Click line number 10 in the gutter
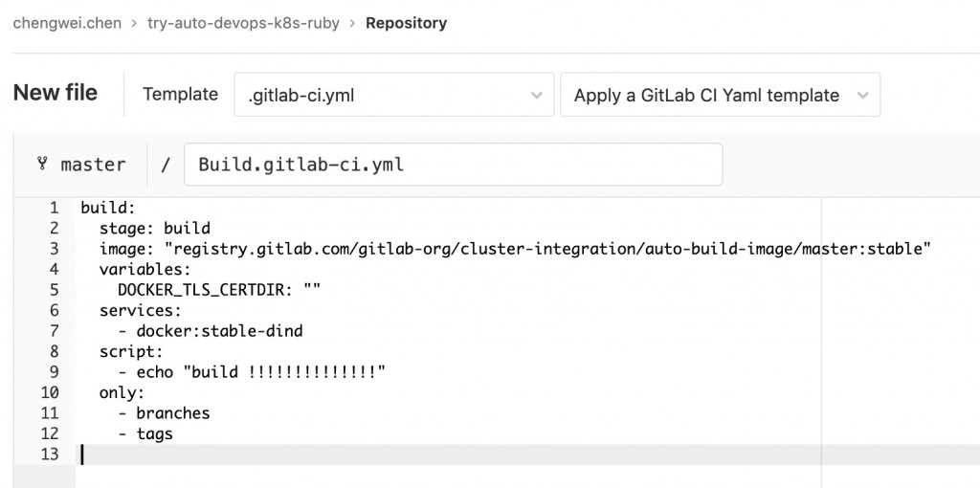The width and height of the screenshot is (980, 488). [x=50, y=392]
